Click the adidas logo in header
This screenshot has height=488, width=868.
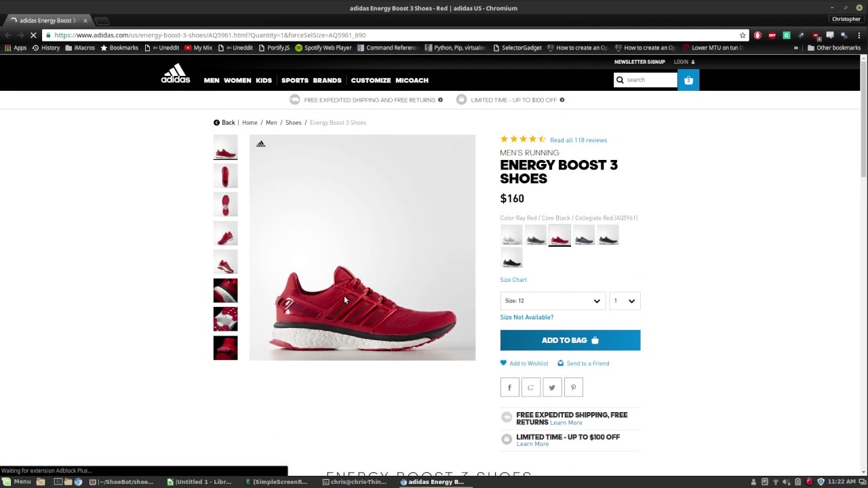coord(175,73)
